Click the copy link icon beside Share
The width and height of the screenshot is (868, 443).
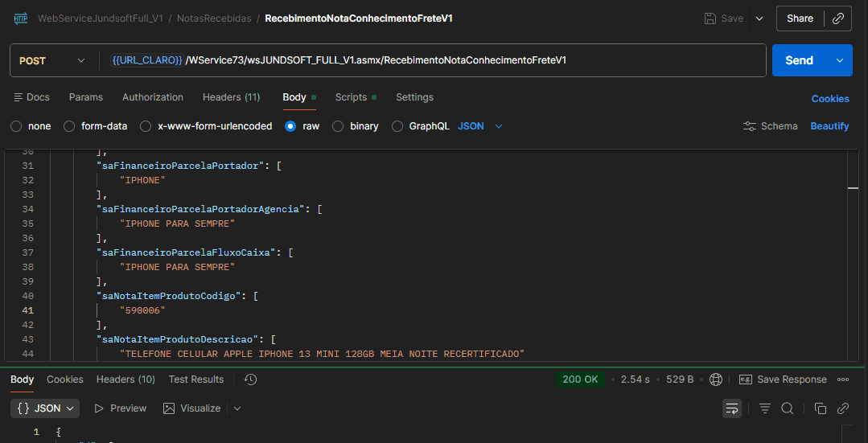pos(837,18)
